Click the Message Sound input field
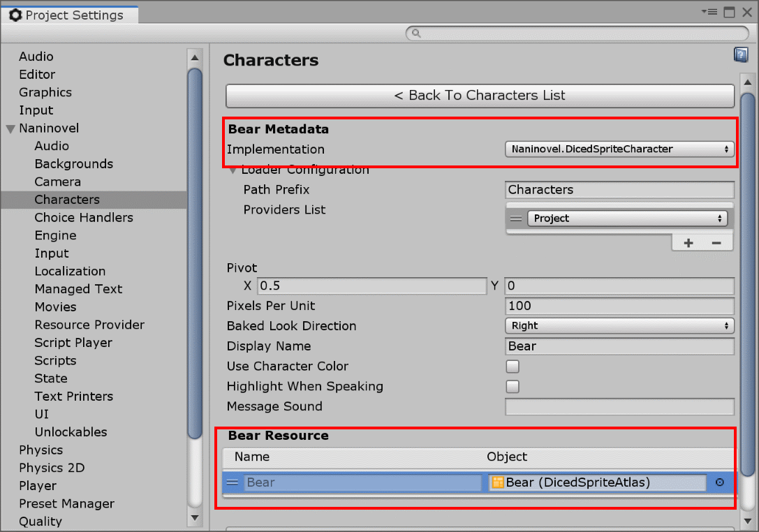This screenshot has height=532, width=759. (619, 406)
